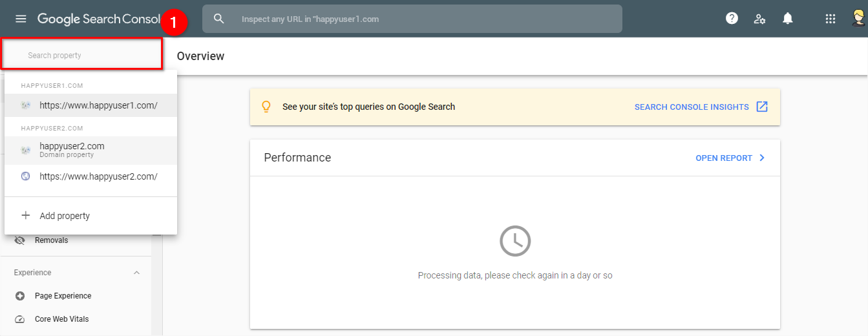868x336 pixels.
Task: Click the HAPPYUSER2.COM group label
Action: click(52, 128)
